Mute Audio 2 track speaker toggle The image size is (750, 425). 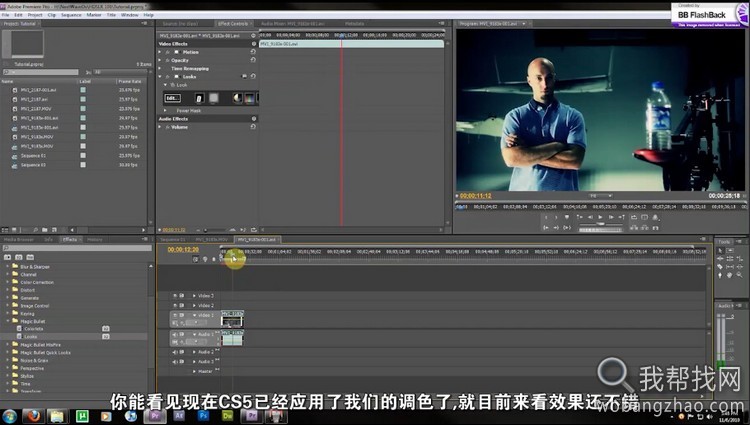tap(174, 352)
